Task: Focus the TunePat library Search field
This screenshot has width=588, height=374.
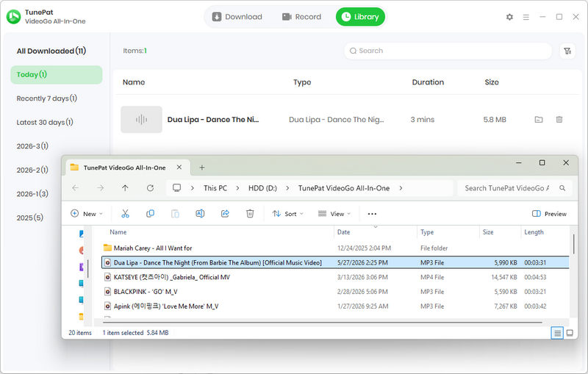Action: (x=448, y=51)
